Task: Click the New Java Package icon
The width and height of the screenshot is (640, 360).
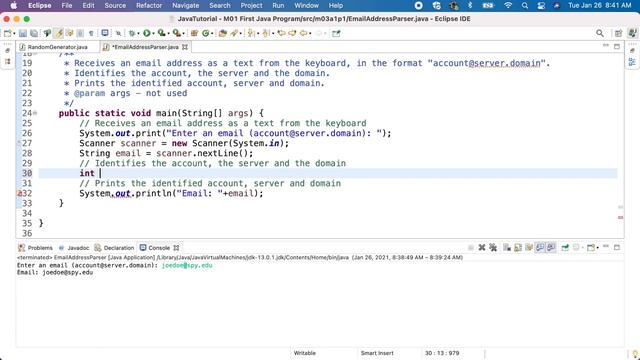Action: pos(194,33)
